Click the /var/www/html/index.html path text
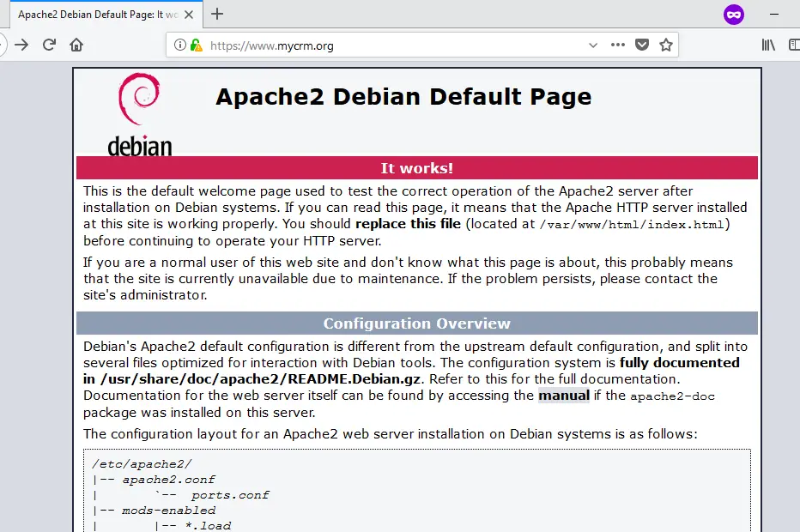The width and height of the screenshot is (800, 532). (x=632, y=225)
